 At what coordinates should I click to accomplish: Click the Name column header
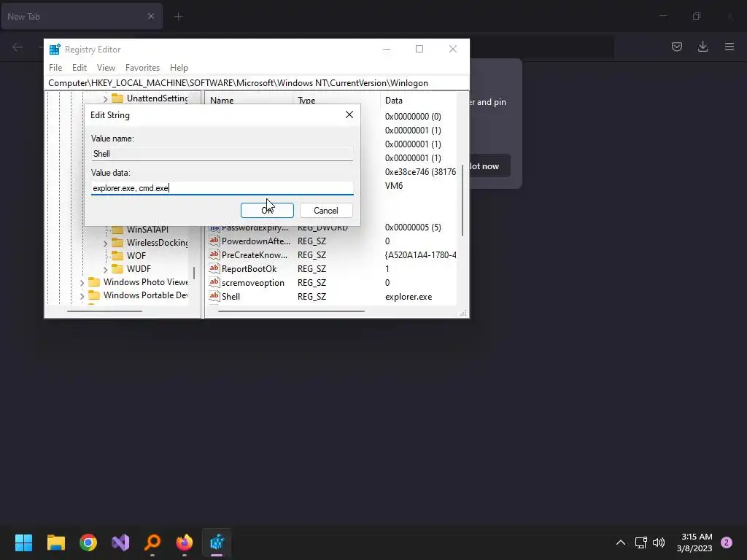pos(222,101)
